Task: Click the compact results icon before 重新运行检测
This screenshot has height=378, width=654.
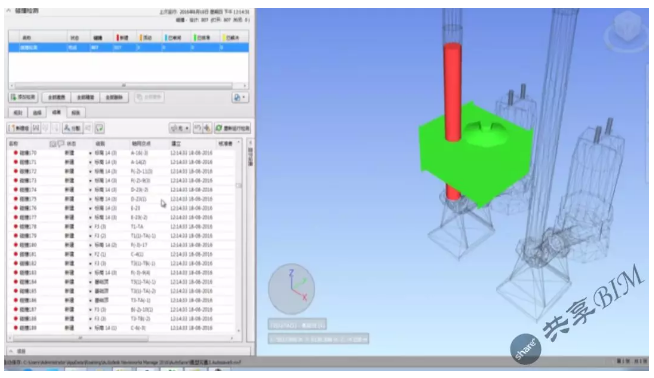Action: point(207,128)
